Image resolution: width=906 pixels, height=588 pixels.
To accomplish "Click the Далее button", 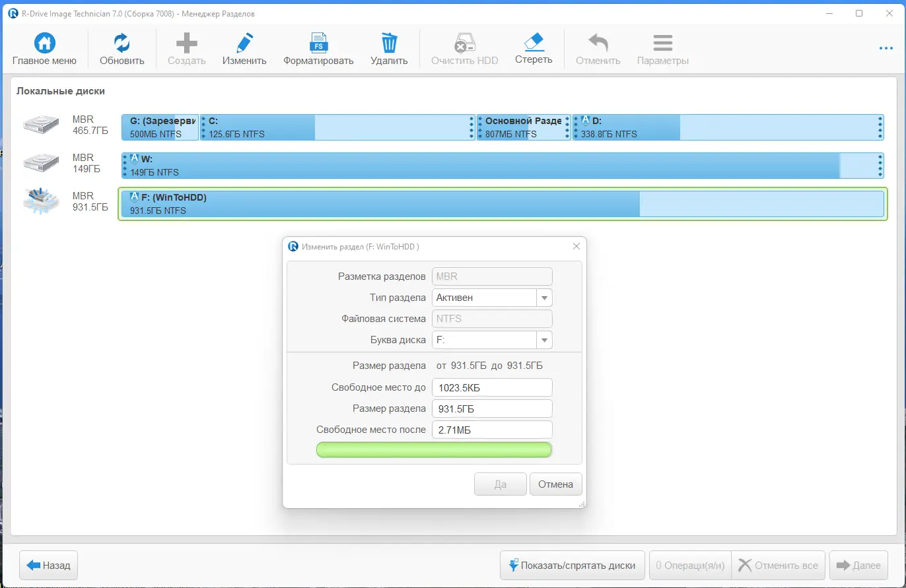I will click(x=858, y=565).
